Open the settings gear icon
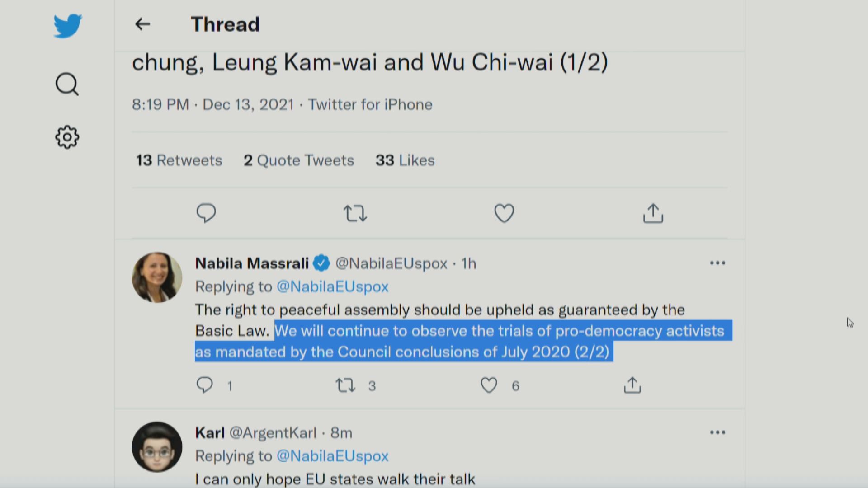Image resolution: width=868 pixels, height=488 pixels. (x=66, y=137)
